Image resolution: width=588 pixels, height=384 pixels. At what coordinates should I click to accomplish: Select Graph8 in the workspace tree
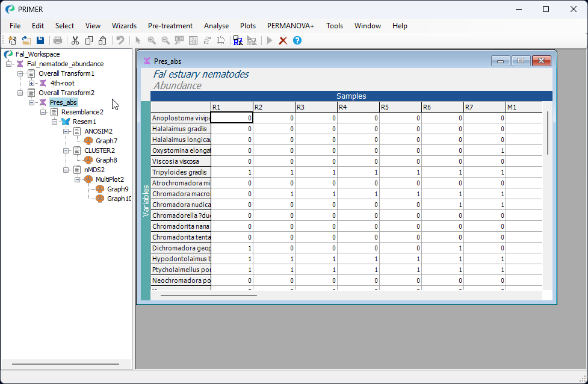(x=106, y=160)
